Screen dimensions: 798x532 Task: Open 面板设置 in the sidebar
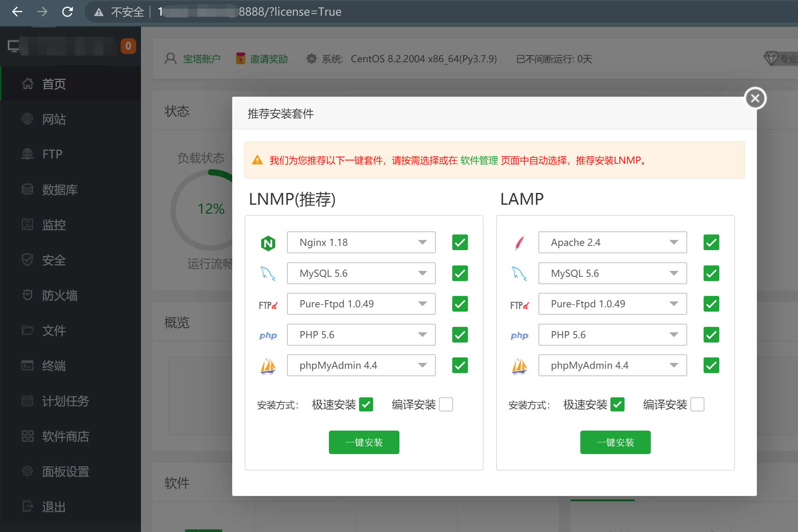point(70,471)
